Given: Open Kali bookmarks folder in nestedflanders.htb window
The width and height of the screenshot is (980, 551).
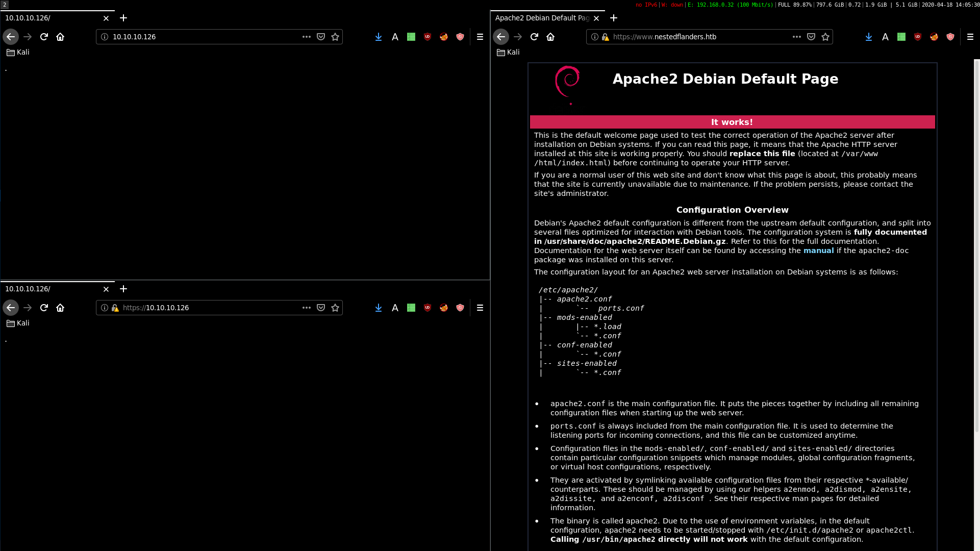Looking at the screenshot, I should pyautogui.click(x=509, y=52).
